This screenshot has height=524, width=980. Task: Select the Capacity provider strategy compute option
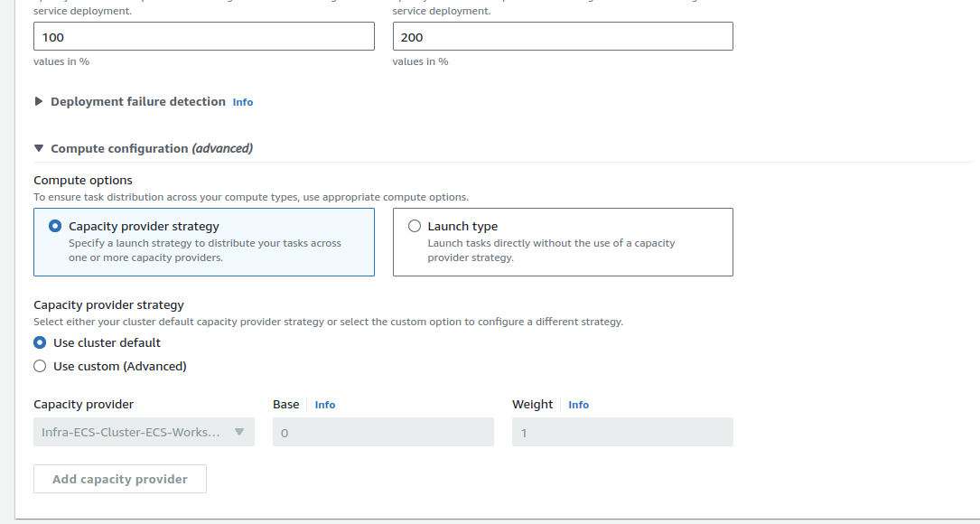pos(55,227)
